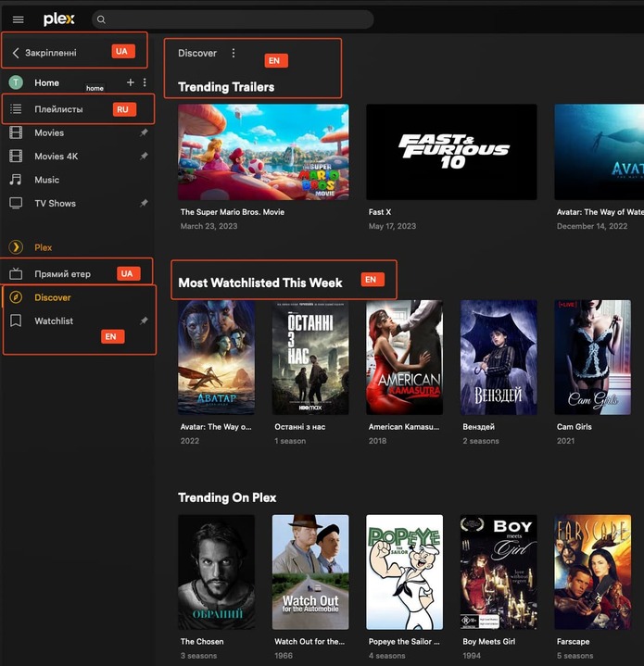Click the Watchlist bookmark icon
The height and width of the screenshot is (666, 644).
click(x=16, y=320)
